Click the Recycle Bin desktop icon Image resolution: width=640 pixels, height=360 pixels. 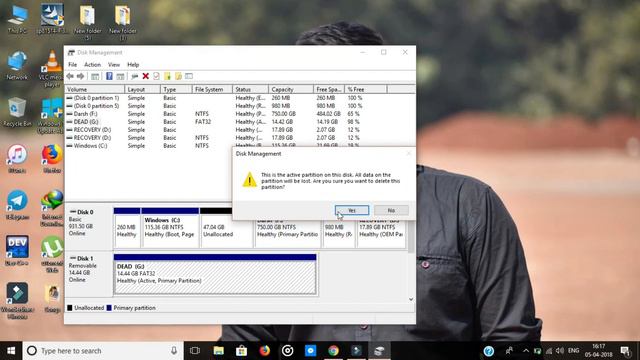pos(17,111)
